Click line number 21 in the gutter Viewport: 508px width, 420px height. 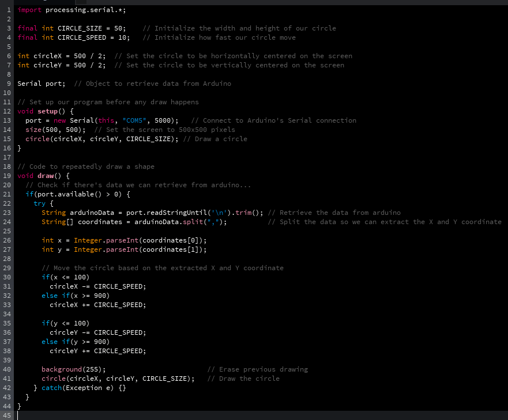[7, 194]
